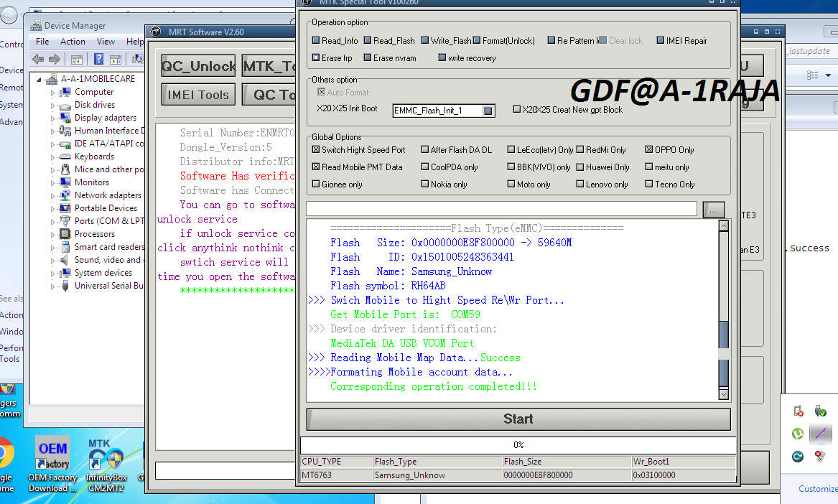Enable the BBK(VIVO) only checkbox

tap(511, 167)
